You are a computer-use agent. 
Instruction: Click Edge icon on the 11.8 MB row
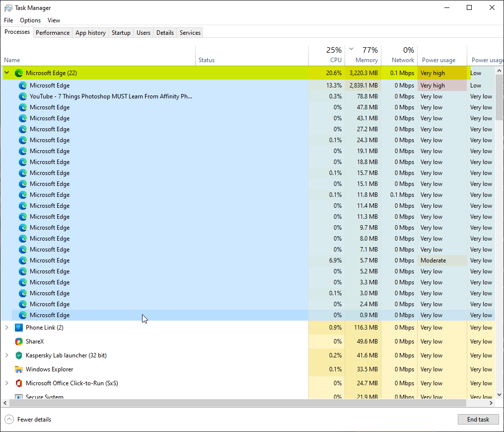[22, 195]
